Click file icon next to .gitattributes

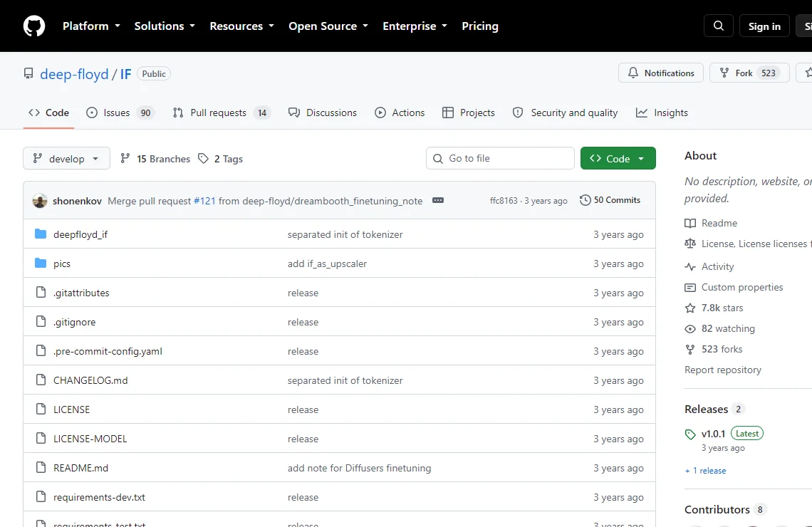(41, 293)
